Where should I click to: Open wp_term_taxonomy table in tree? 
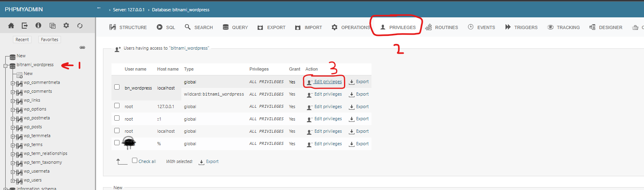[43, 163]
